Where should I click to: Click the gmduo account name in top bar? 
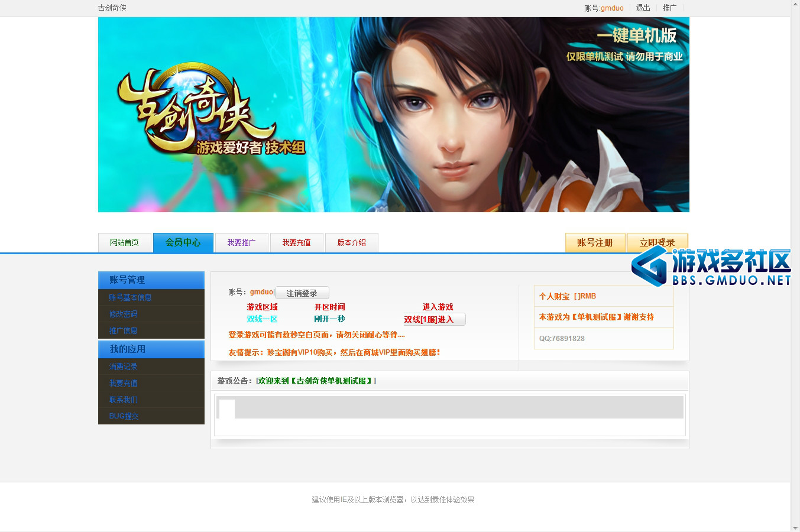point(612,8)
